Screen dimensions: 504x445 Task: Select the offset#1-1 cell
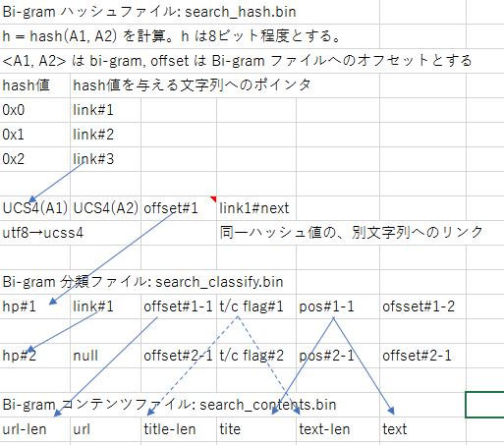[x=179, y=306]
